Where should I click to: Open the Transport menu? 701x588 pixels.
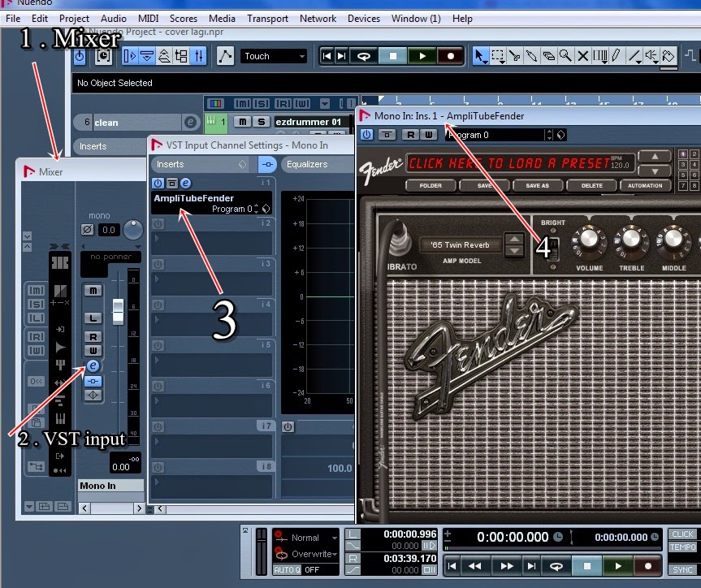pos(267,19)
